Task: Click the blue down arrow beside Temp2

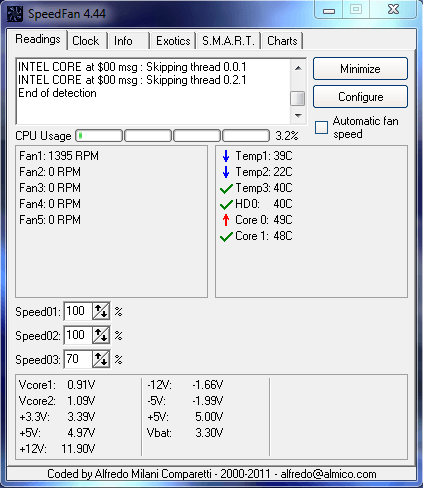Action: [226, 172]
